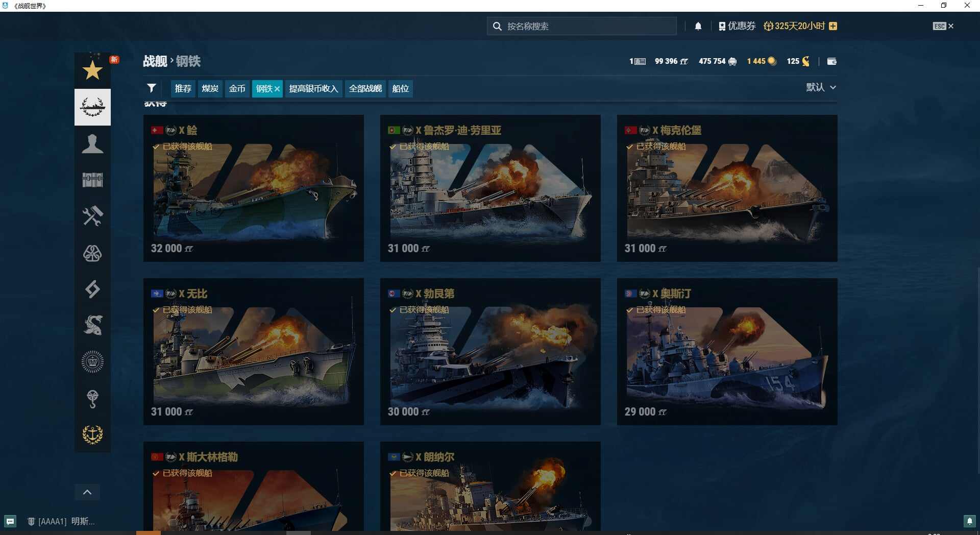Enable the 煤炭 filter chip

click(x=210, y=88)
